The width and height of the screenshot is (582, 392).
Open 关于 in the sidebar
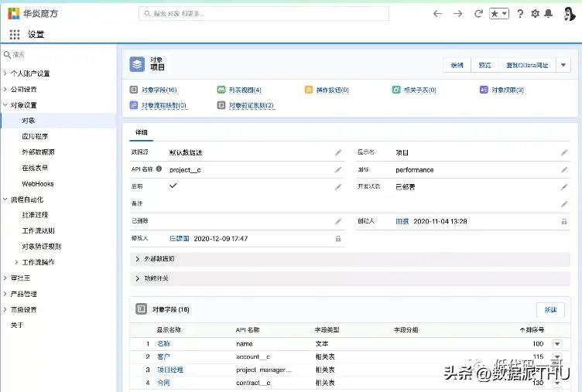click(17, 326)
